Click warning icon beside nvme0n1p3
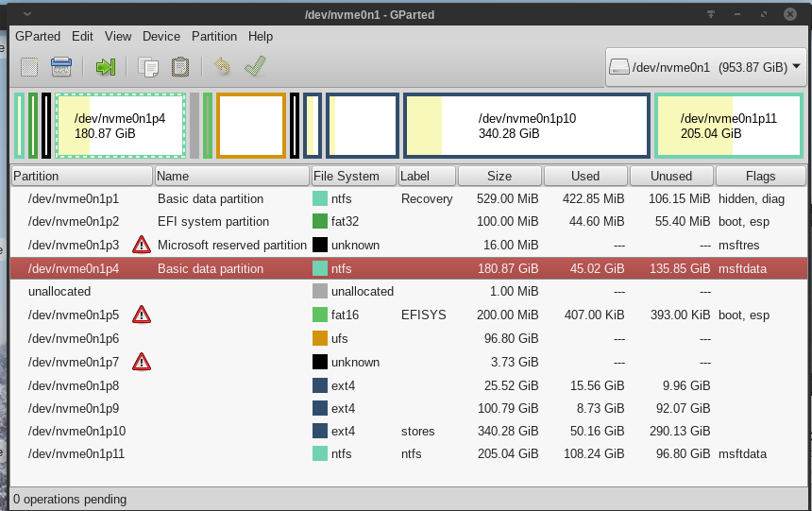 142,246
